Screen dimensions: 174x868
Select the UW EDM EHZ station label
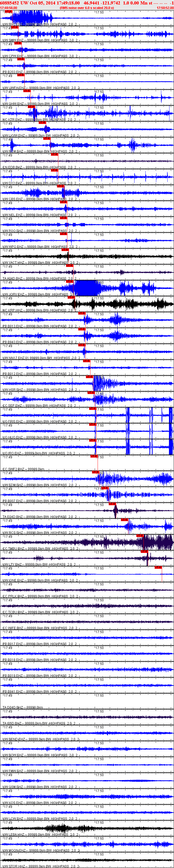click(x=40, y=485)
